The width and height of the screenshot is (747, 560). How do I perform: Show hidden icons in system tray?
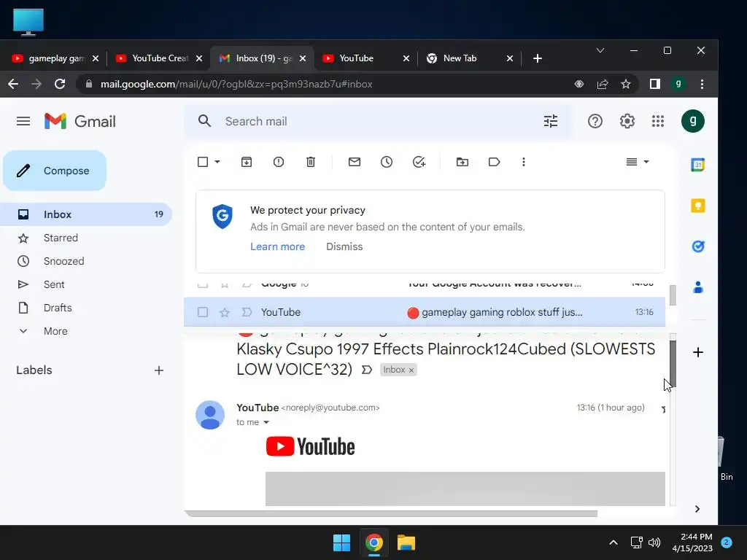tap(613, 542)
